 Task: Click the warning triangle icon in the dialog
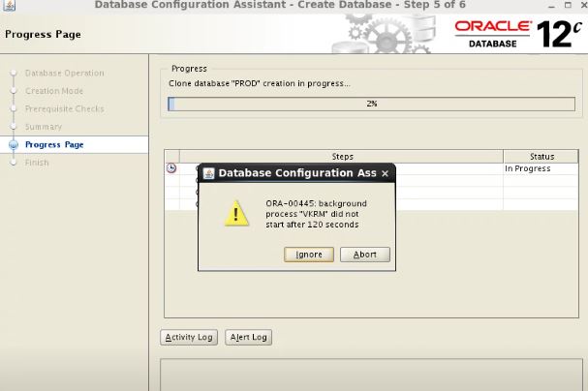[236, 214]
